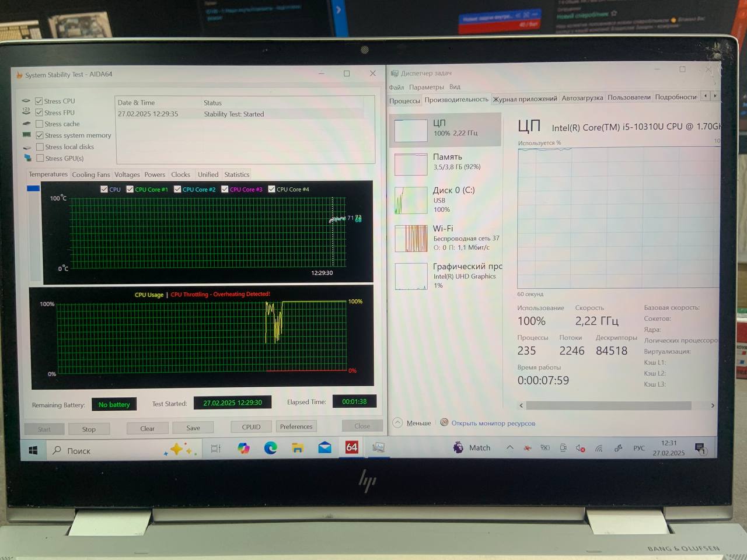Image resolution: width=747 pixels, height=560 pixels.
Task: Click the scrollbar left arrow in Task Manager
Action: click(521, 405)
